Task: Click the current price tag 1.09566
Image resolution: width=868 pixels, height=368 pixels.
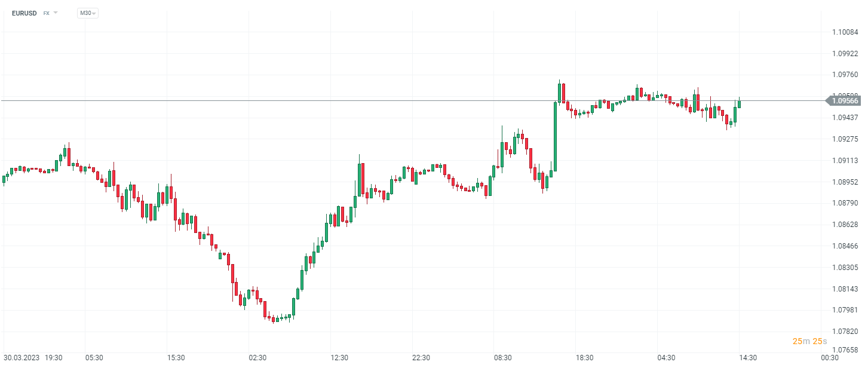Action: click(845, 101)
